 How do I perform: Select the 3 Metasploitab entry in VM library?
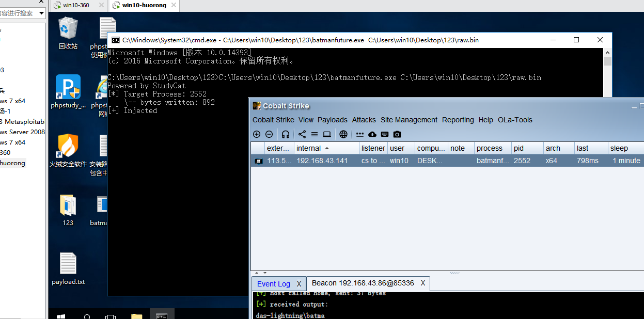click(22, 122)
